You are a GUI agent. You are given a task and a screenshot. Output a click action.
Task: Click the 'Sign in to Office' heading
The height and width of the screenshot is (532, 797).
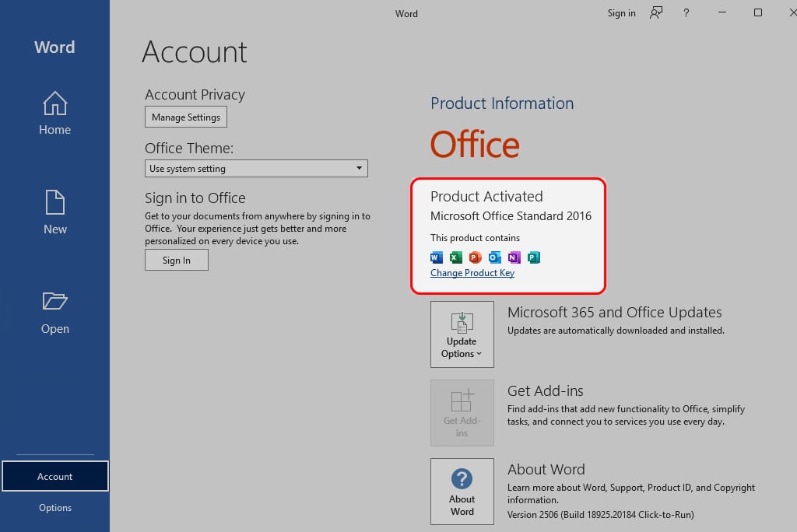195,198
